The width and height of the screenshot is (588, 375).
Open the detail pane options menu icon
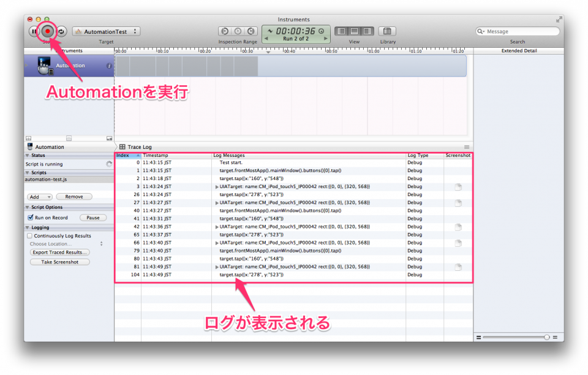467,147
